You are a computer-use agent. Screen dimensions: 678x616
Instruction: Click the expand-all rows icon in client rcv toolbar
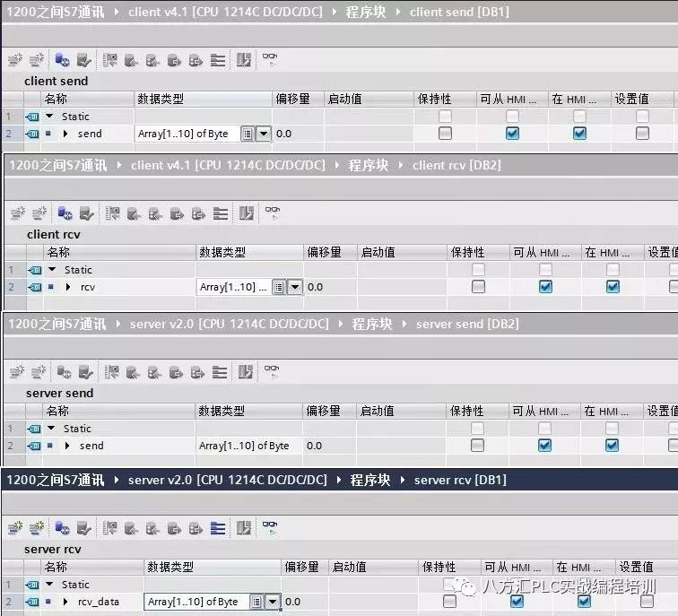(x=220, y=213)
